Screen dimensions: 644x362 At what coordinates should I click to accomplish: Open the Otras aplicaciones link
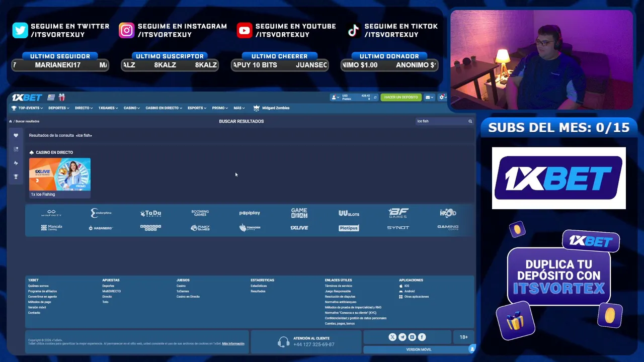pos(414,297)
